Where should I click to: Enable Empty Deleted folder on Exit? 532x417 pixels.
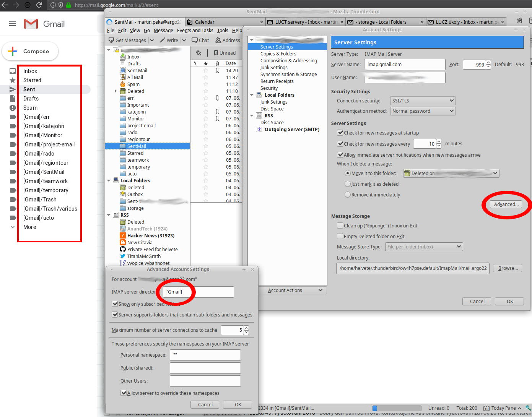pos(340,236)
